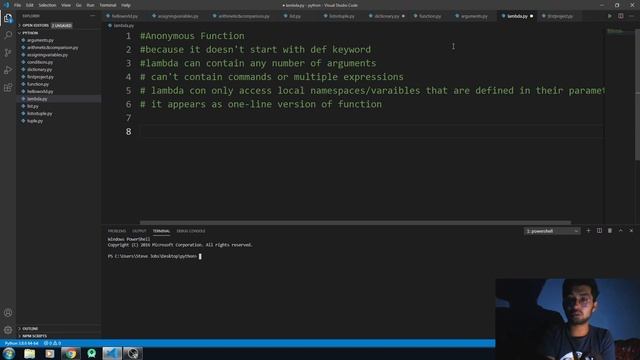Click the VS Code logo in title bar

pyautogui.click(x=6, y=5)
